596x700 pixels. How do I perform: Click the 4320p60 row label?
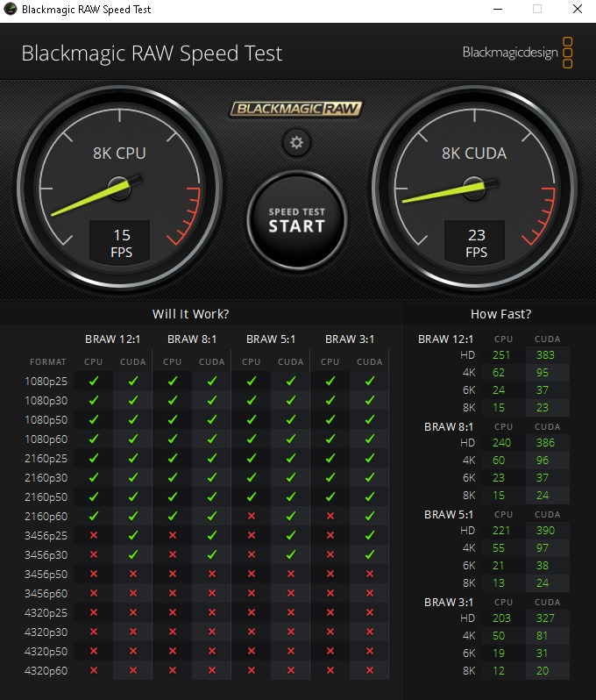point(46,670)
